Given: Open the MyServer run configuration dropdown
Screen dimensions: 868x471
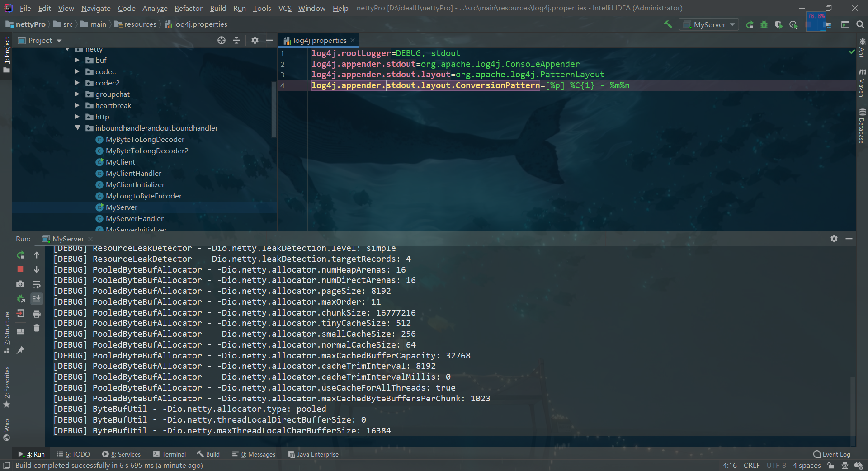Looking at the screenshot, I should pos(709,24).
